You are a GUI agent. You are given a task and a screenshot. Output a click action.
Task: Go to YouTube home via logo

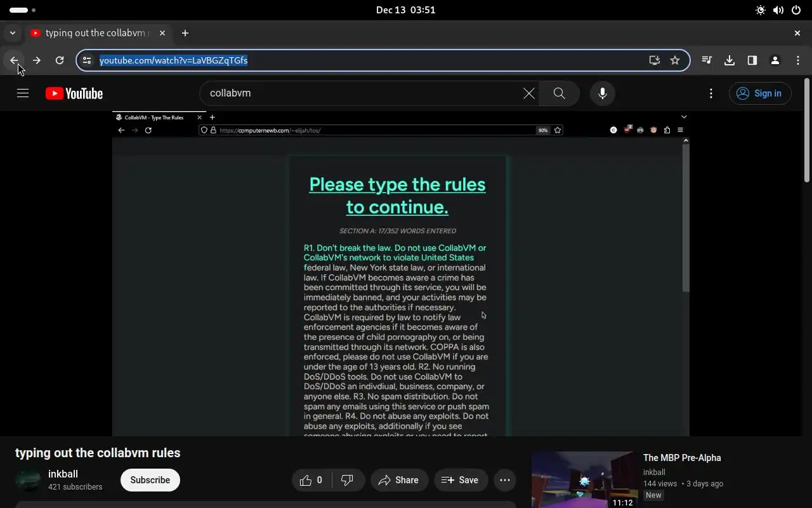[x=74, y=93]
